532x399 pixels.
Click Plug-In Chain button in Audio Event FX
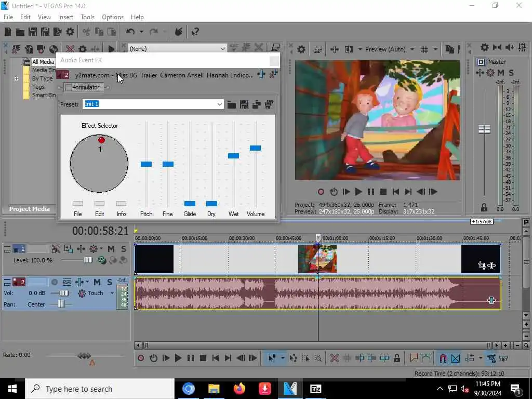[x=261, y=74]
